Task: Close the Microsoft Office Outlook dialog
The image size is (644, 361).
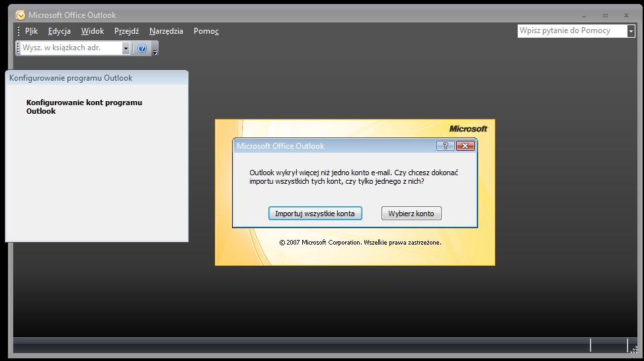Action: click(465, 146)
